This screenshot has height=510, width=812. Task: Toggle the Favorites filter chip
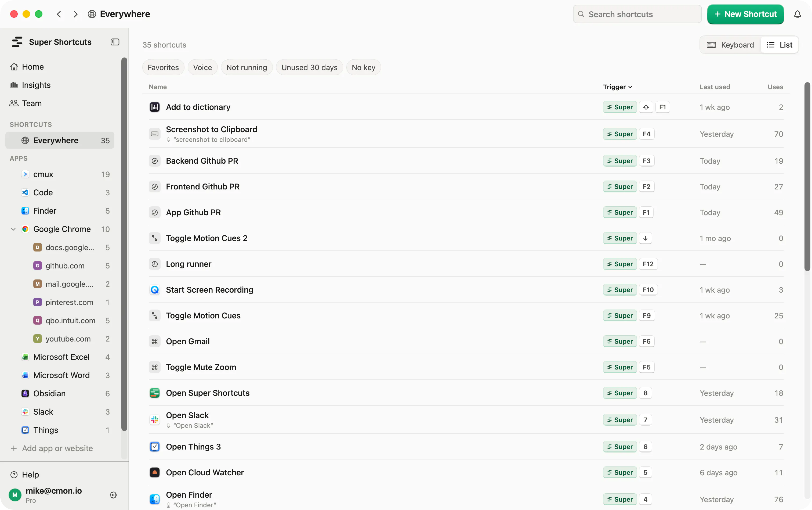163,67
